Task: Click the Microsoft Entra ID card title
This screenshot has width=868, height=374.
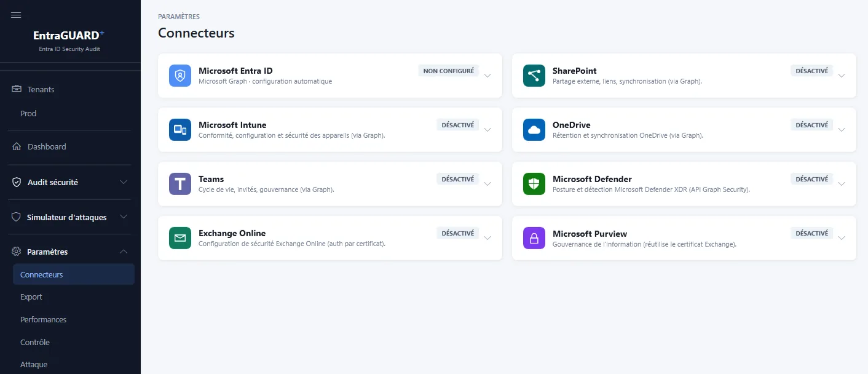Action: 235,71
